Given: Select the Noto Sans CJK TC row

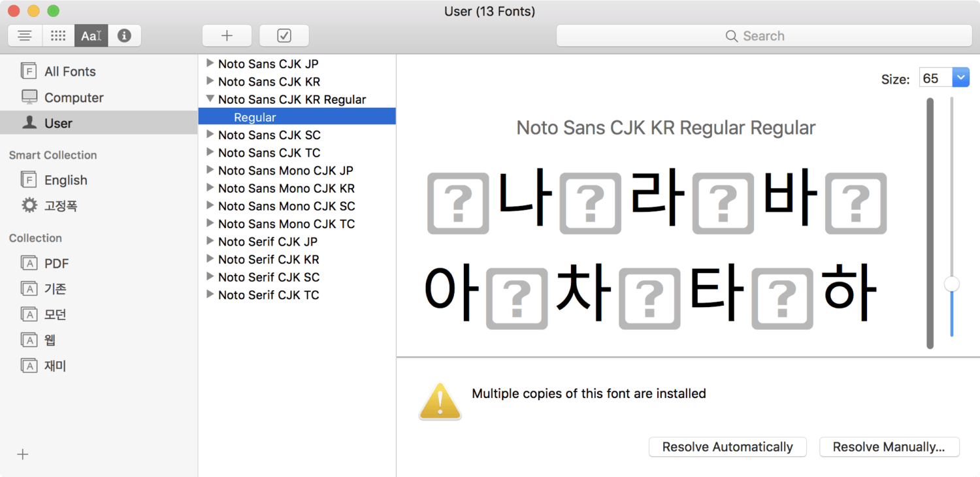Looking at the screenshot, I should 297,152.
